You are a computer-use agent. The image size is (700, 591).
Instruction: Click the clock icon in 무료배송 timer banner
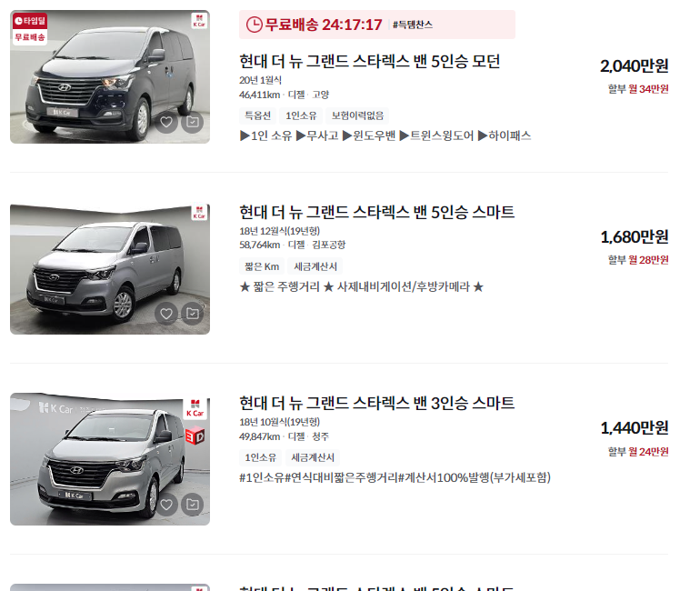point(254,25)
